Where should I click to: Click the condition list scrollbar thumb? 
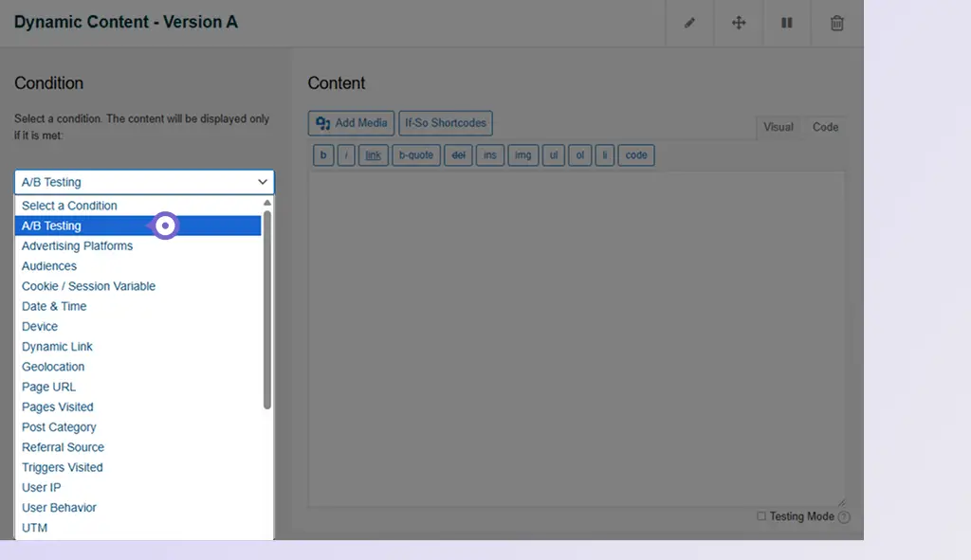(x=266, y=310)
